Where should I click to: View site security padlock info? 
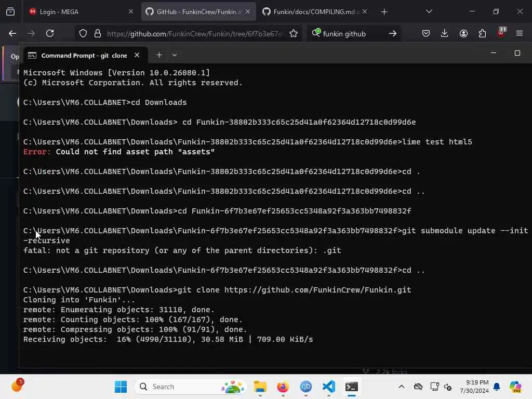[98, 33]
